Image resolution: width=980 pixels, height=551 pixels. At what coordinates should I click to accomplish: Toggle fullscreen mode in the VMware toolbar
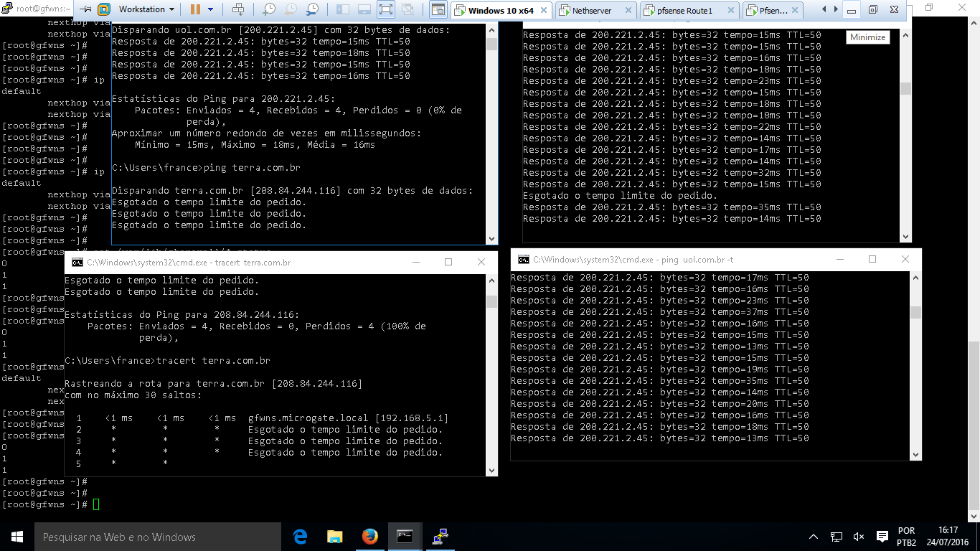(385, 9)
